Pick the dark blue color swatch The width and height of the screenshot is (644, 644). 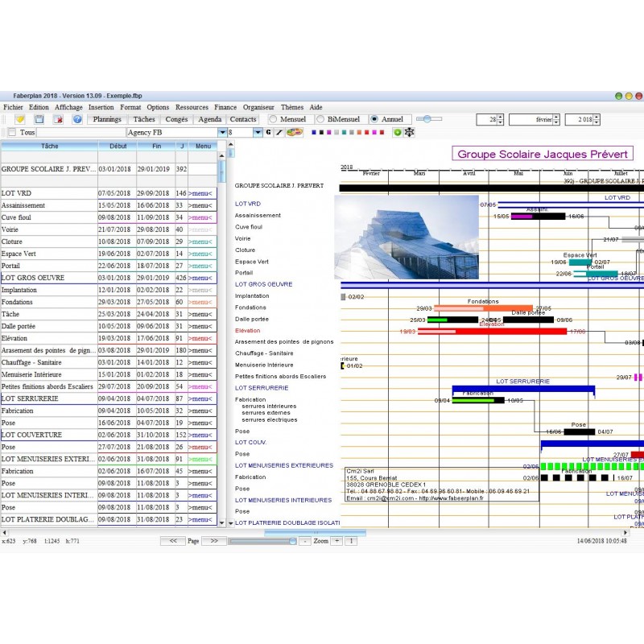point(314,132)
